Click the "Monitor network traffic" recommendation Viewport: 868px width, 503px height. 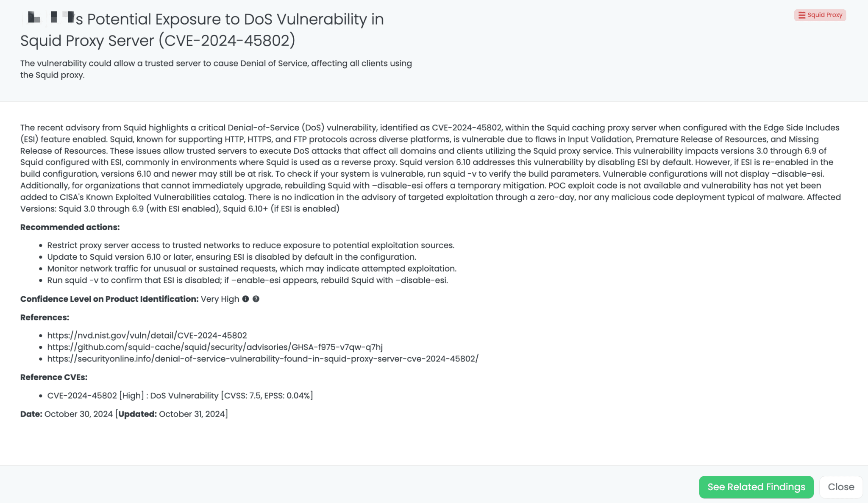[x=251, y=269]
